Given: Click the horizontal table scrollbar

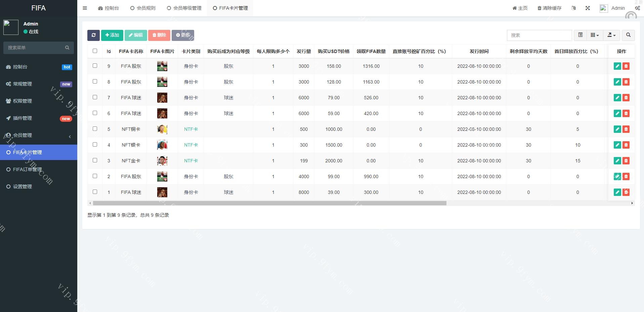Looking at the screenshot, I should (x=269, y=203).
